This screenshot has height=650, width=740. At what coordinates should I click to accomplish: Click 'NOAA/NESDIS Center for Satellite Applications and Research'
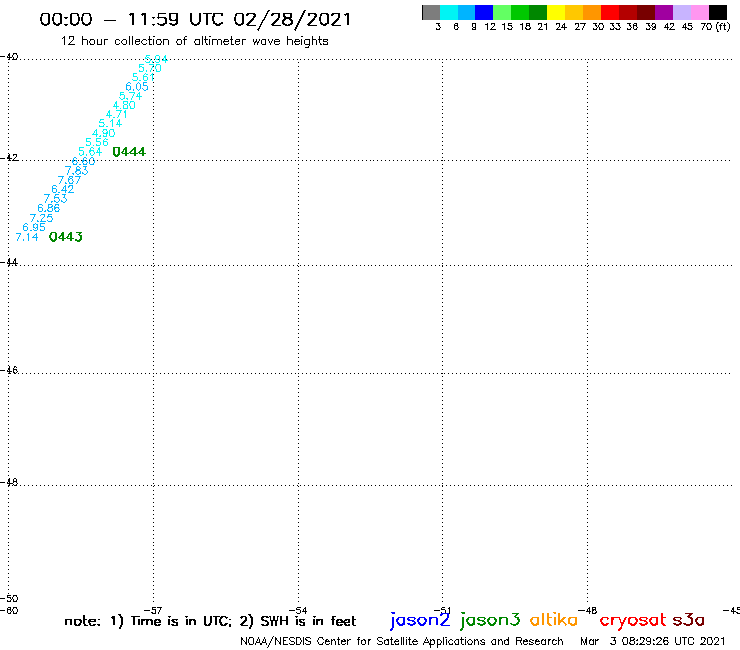[402, 641]
